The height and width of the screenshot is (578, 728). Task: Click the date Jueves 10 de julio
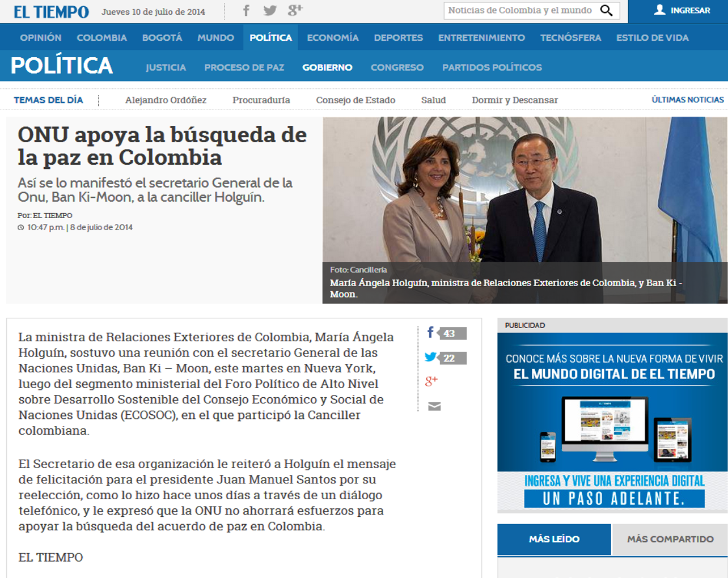[153, 11]
